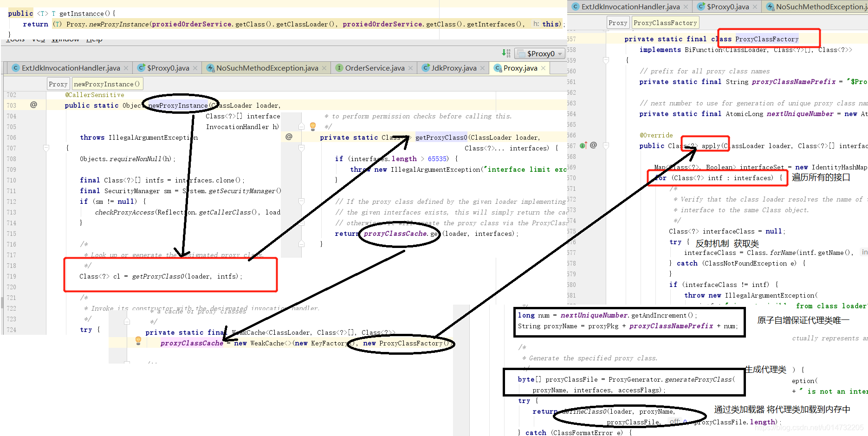Click '@CallerSensitive' annotation text
Screen dimensions: 868x436
click(x=94, y=95)
